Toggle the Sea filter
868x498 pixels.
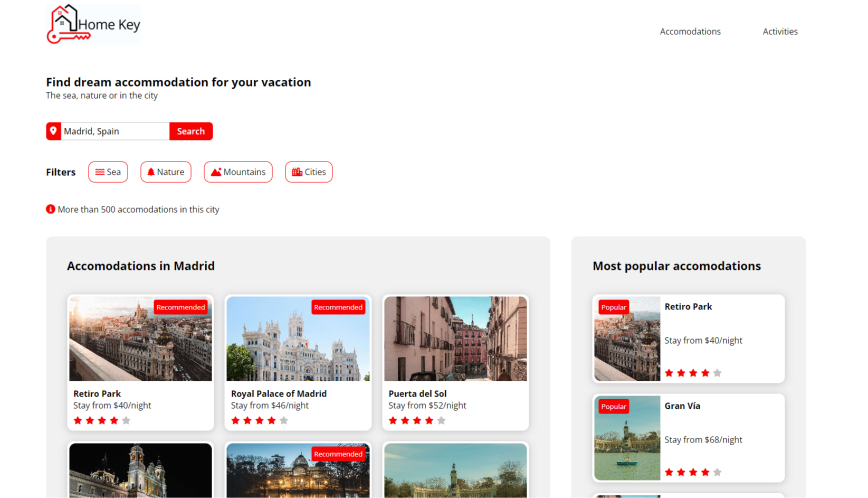[108, 172]
